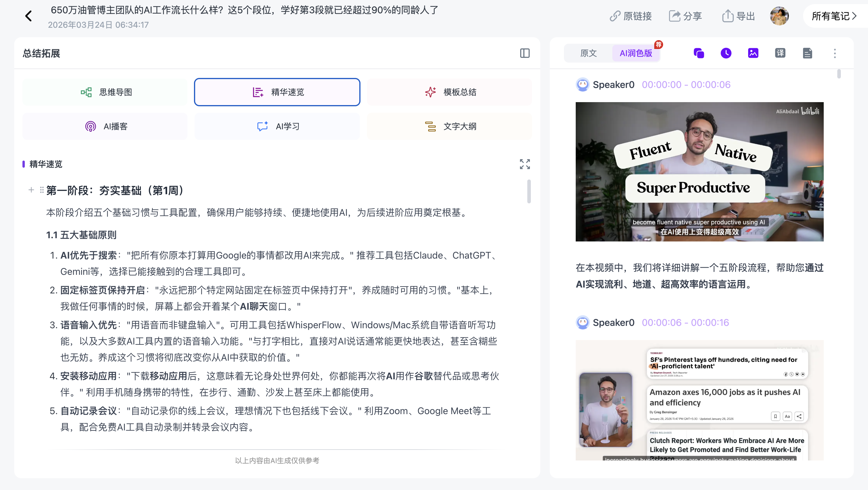The width and height of the screenshot is (868, 490).
Task: Open the AI播客 podcast option
Action: point(105,126)
